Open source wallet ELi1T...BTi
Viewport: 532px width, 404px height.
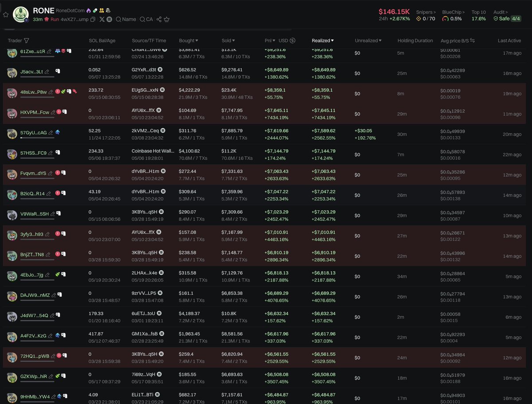pos(142,394)
